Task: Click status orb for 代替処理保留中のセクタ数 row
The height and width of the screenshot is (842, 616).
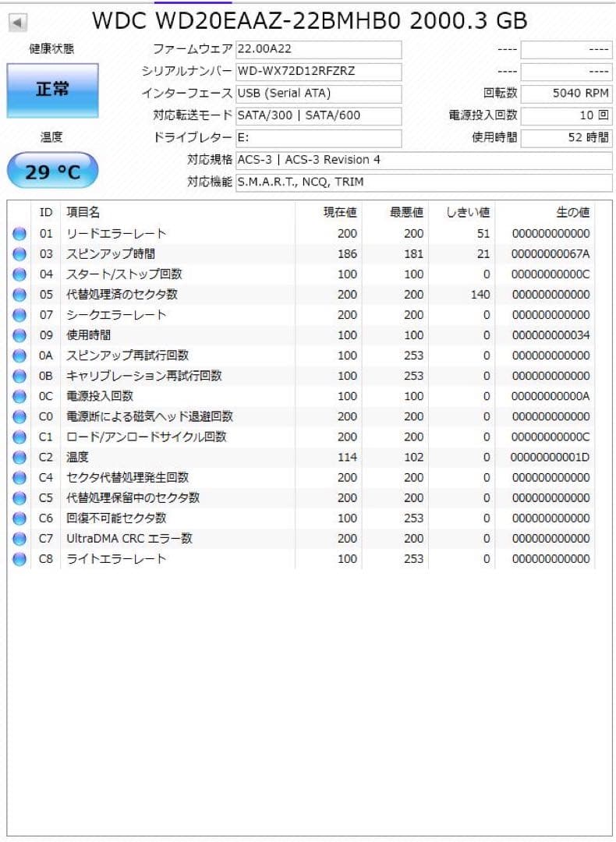Action: pos(19,498)
